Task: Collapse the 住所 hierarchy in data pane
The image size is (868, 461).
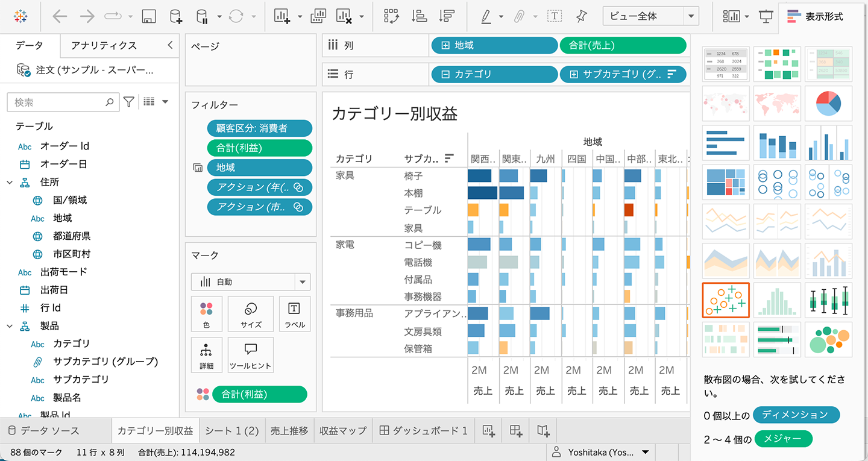Action: pos(10,182)
